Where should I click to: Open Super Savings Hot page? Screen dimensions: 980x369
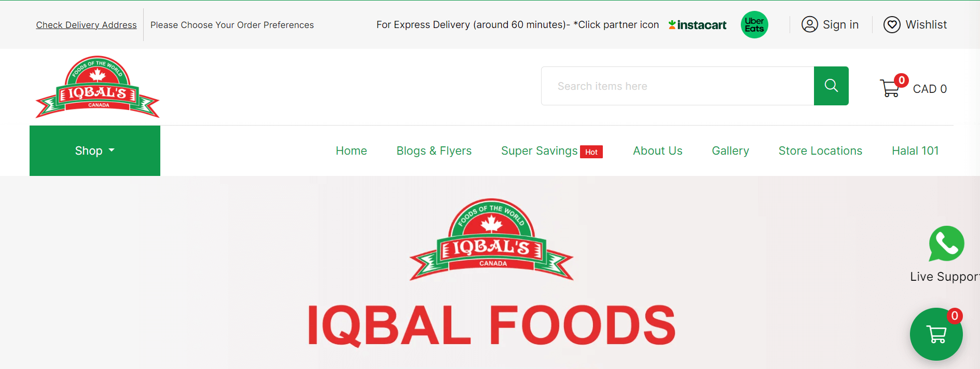pyautogui.click(x=552, y=151)
